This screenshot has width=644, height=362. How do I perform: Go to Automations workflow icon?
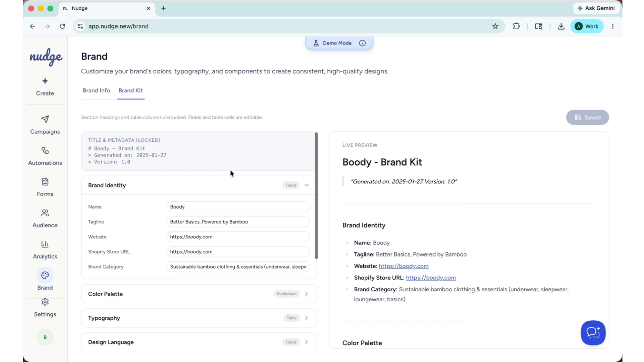tap(45, 150)
